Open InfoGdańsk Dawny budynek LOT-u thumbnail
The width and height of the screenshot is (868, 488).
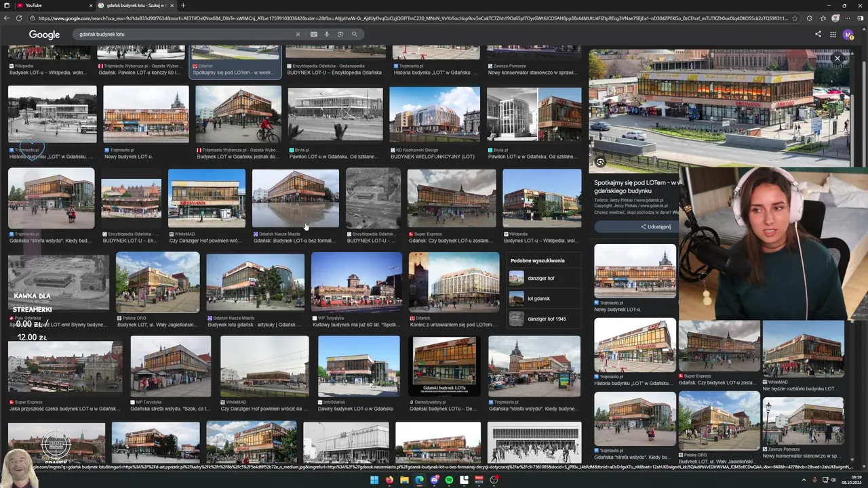(x=359, y=366)
